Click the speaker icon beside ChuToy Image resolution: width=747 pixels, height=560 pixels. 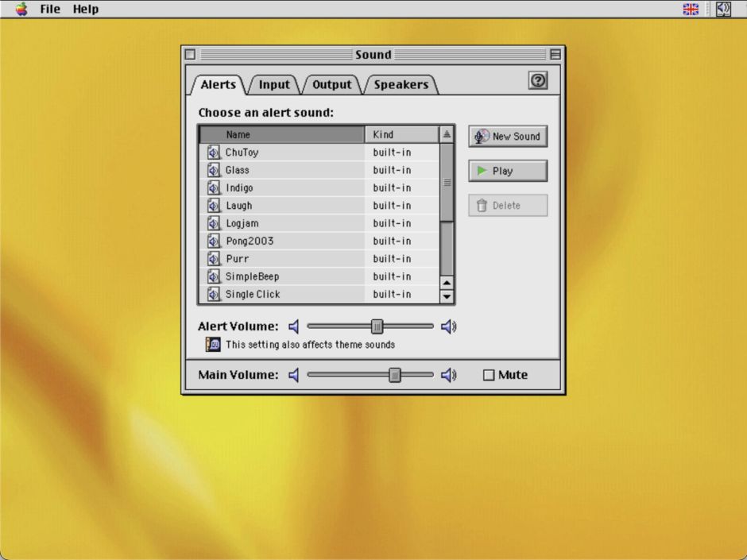pyautogui.click(x=213, y=152)
